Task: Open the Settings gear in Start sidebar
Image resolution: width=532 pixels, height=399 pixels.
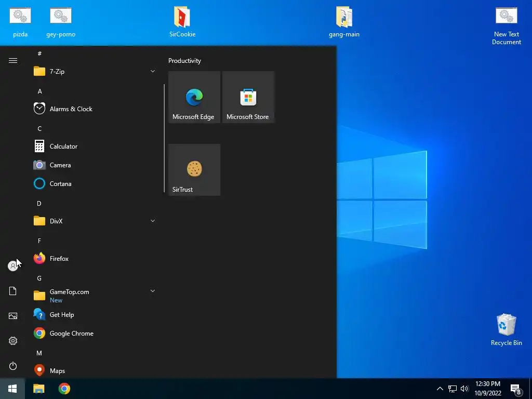Action: pos(13,341)
